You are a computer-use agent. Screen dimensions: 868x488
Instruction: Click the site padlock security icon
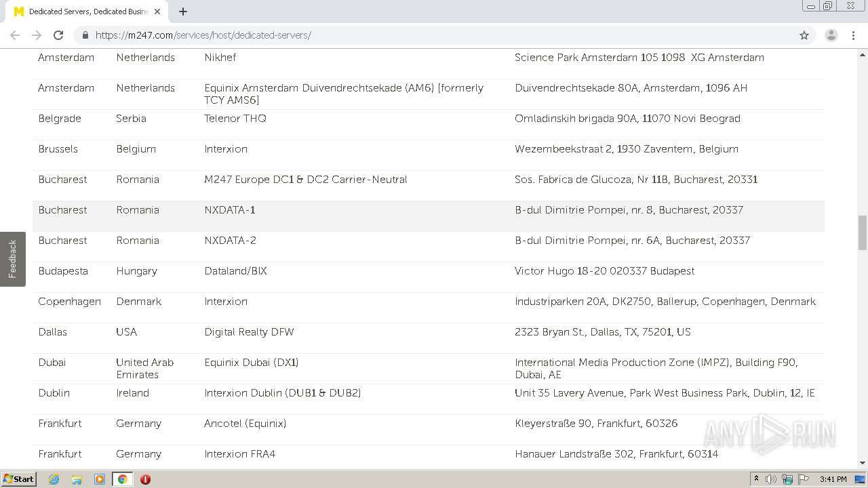tap(85, 35)
